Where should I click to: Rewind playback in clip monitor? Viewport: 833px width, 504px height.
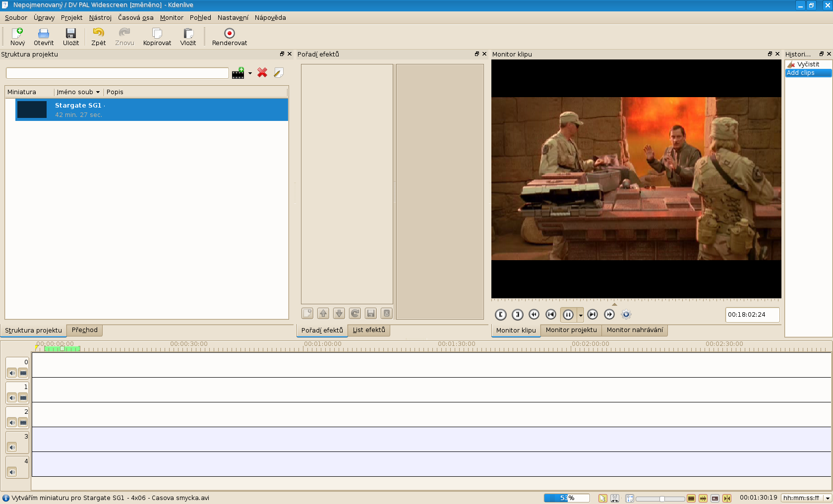pos(534,315)
